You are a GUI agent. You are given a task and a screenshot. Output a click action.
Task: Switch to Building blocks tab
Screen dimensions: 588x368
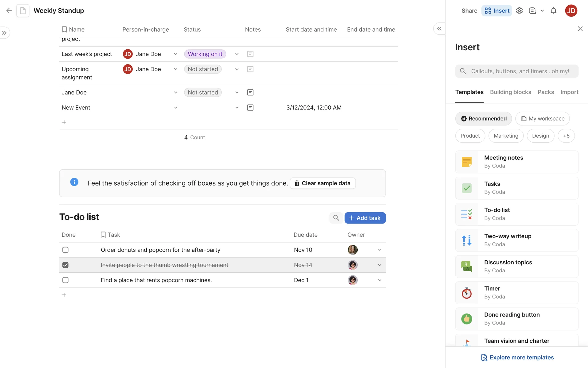[x=510, y=92]
